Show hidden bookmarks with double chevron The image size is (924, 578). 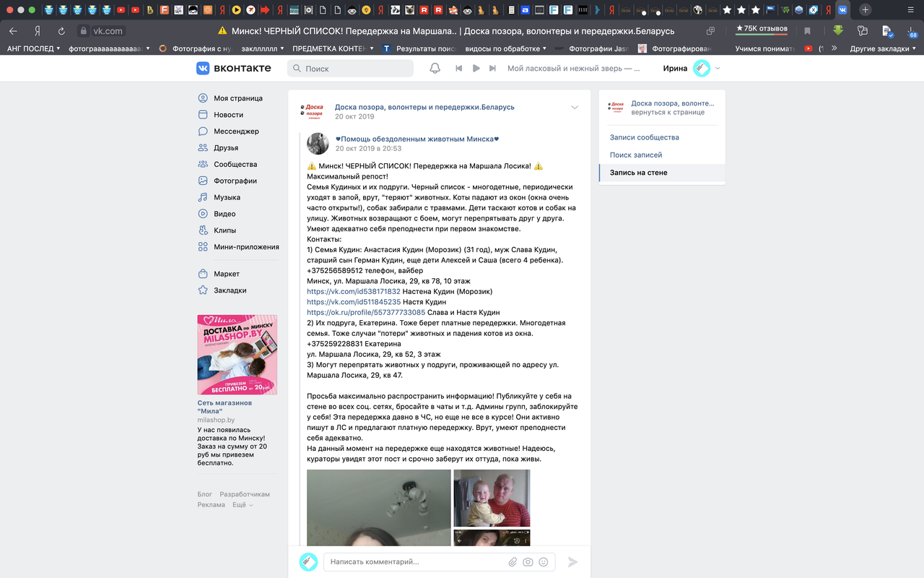pyautogui.click(x=834, y=48)
